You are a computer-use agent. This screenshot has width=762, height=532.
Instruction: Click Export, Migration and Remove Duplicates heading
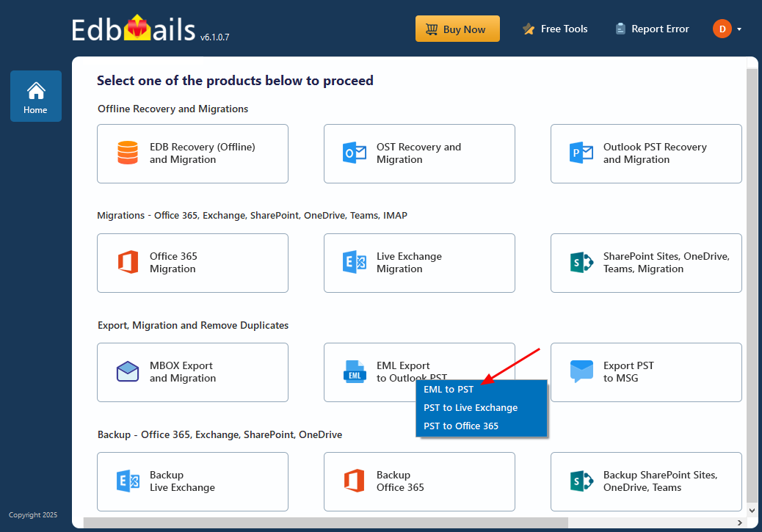point(193,325)
